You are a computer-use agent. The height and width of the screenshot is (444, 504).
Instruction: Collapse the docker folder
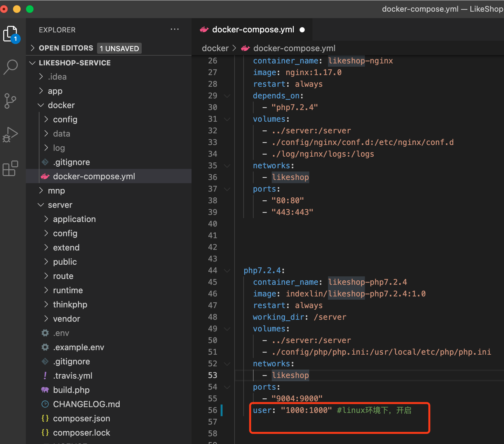41,105
